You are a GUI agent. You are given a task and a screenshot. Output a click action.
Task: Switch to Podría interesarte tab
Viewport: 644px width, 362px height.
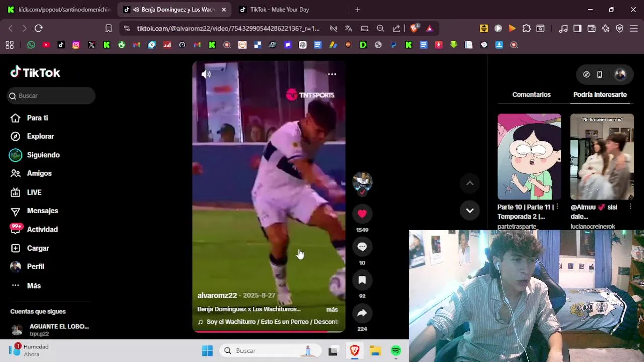point(600,95)
